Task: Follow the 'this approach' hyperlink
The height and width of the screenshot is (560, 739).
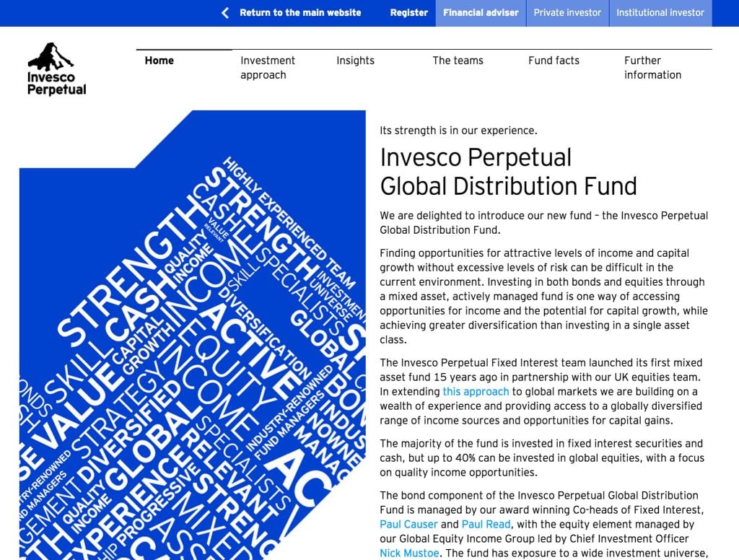Action: click(476, 391)
